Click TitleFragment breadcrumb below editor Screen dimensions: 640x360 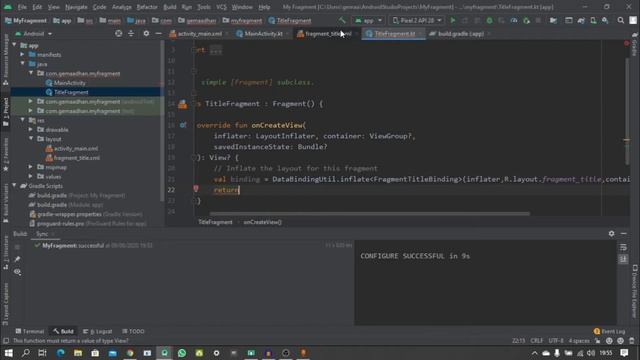tap(215, 222)
